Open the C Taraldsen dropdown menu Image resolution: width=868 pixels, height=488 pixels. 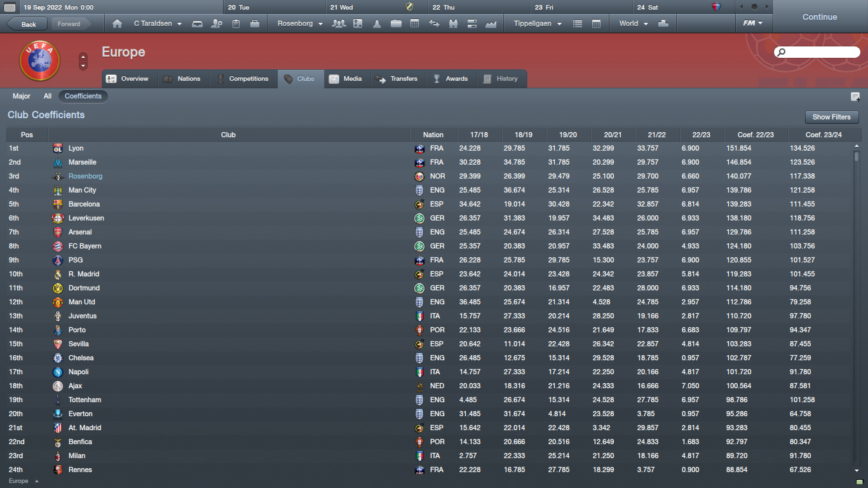pos(158,24)
